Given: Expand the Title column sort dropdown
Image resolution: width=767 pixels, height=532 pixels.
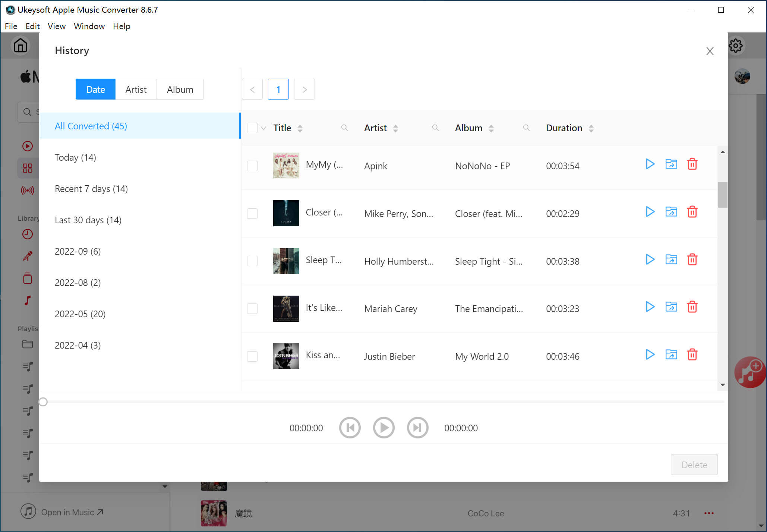Looking at the screenshot, I should coord(300,128).
